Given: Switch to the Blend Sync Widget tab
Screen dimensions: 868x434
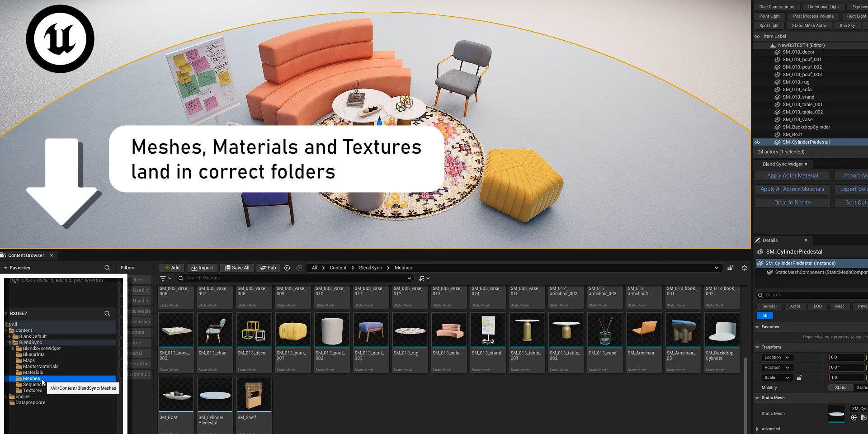Looking at the screenshot, I should pyautogui.click(x=782, y=164).
